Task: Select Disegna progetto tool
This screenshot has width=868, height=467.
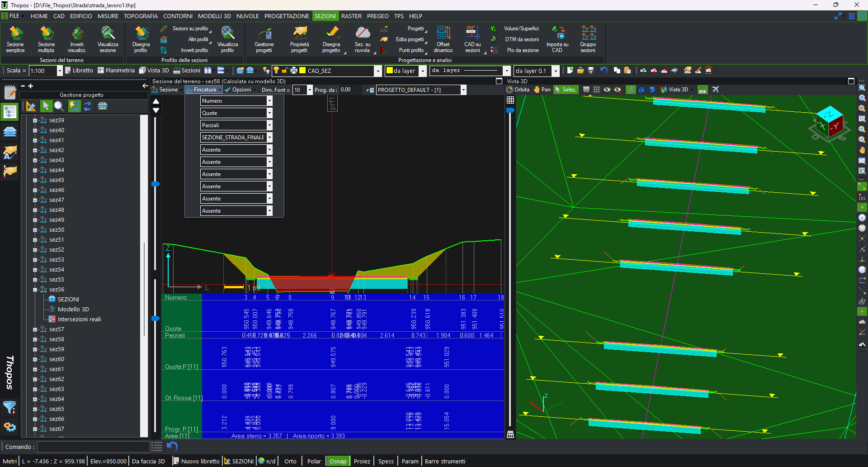Action: click(x=331, y=39)
